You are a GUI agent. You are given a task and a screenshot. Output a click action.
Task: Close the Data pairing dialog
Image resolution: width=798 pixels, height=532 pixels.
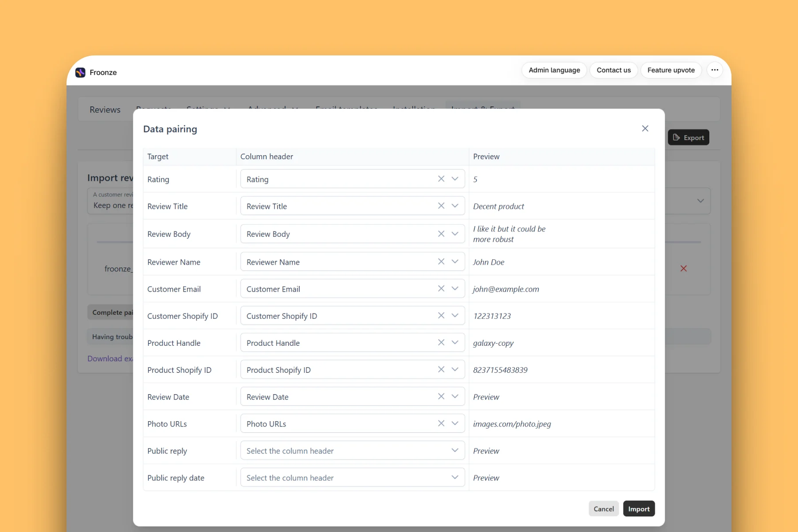pos(645,129)
